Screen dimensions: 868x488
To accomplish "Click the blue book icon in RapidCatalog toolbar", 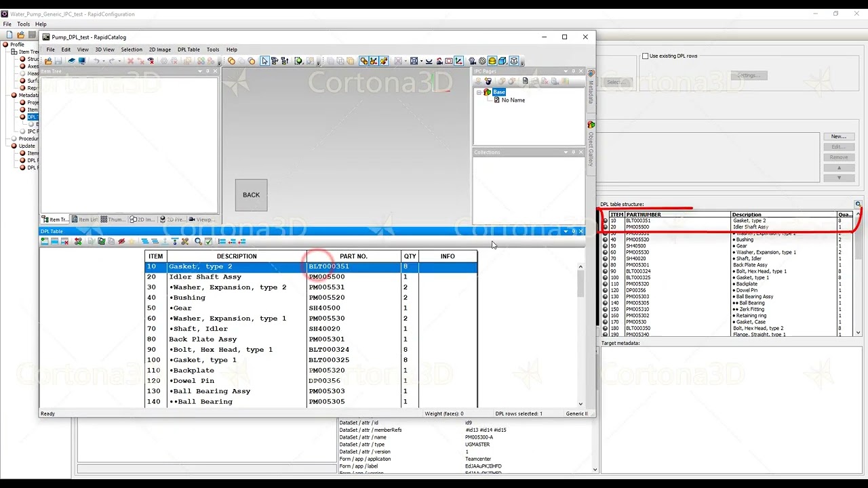I will [x=72, y=61].
